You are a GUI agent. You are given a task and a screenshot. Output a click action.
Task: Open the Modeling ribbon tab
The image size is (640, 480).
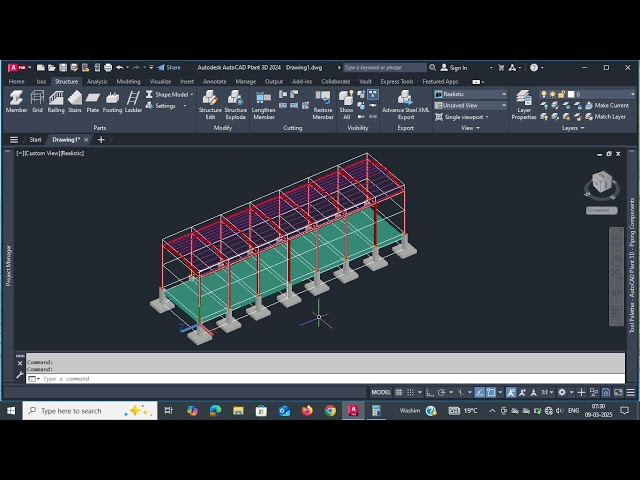click(128, 82)
